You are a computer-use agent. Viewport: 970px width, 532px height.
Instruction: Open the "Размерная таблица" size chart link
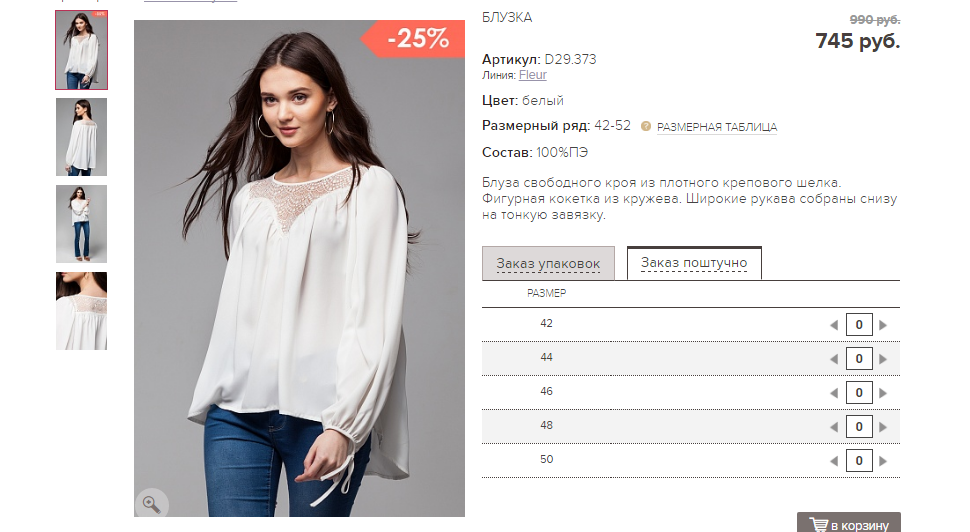coord(717,127)
